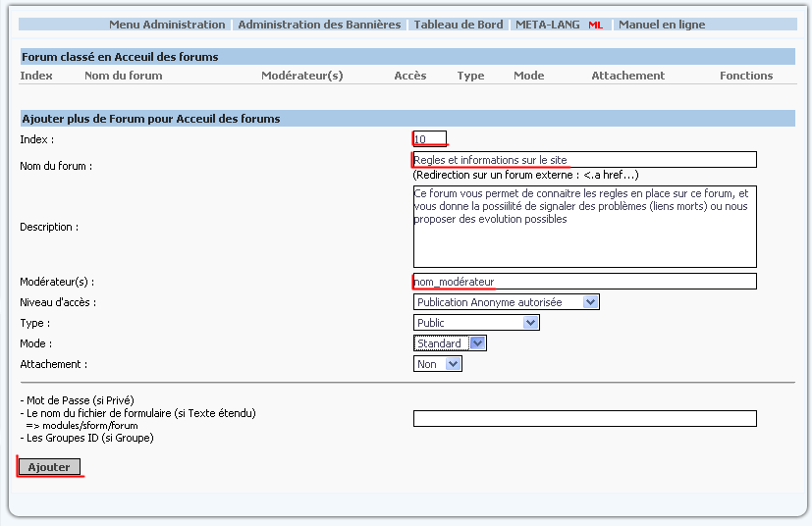Image resolution: width=812 pixels, height=526 pixels.
Task: Click the Index input field containing 10
Action: (x=430, y=139)
